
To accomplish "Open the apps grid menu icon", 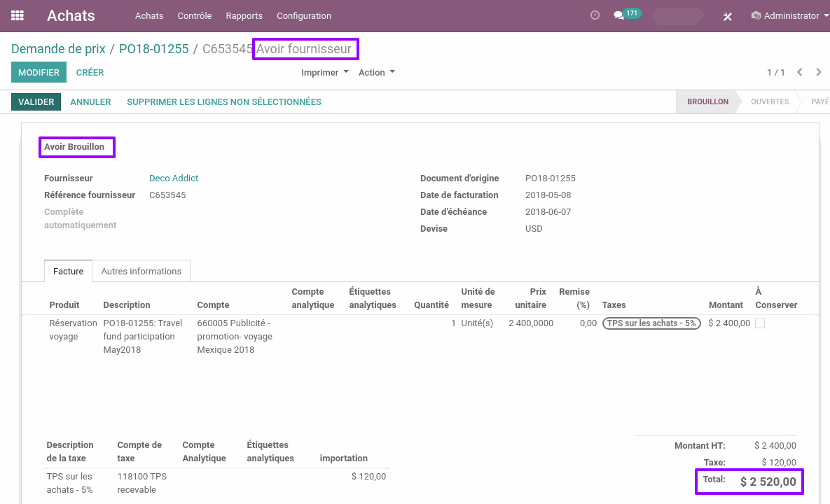I will point(18,15).
